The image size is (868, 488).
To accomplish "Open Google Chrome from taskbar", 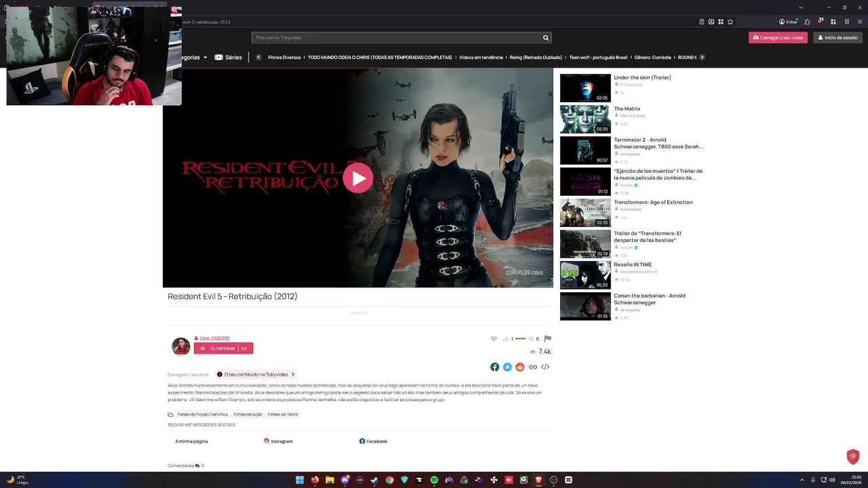I will [389, 480].
